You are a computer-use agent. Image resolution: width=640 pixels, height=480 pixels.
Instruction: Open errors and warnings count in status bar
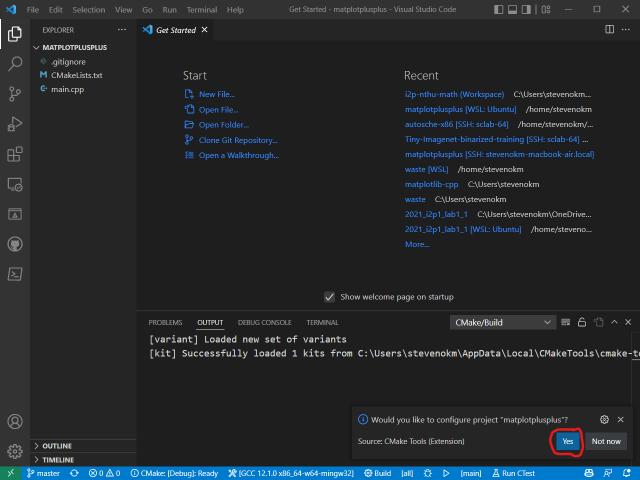pos(104,473)
